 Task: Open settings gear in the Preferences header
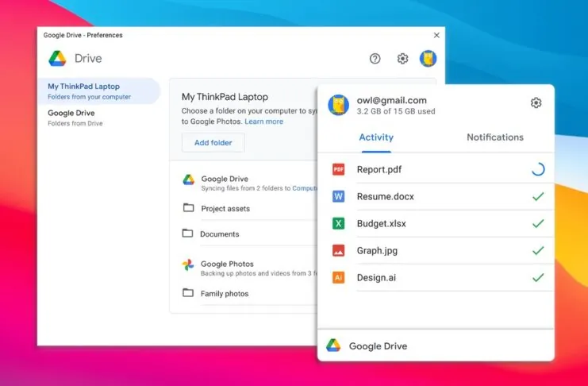pyautogui.click(x=402, y=59)
